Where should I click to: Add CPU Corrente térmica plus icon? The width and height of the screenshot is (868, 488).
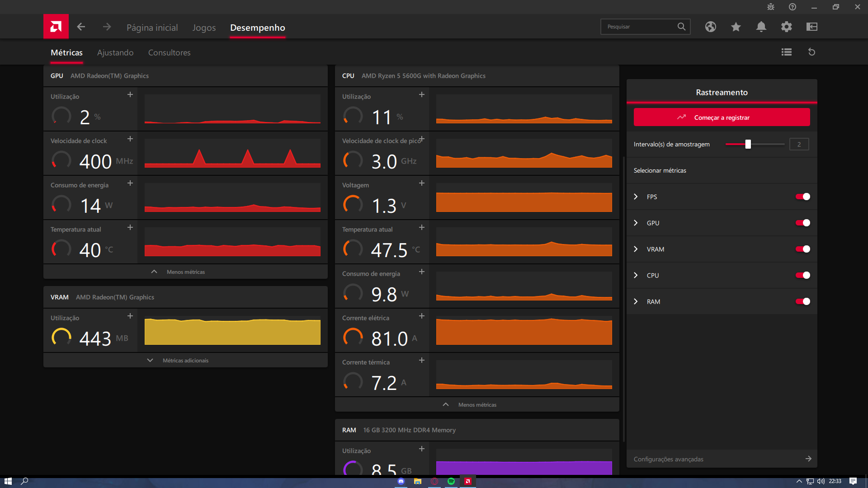[422, 360]
